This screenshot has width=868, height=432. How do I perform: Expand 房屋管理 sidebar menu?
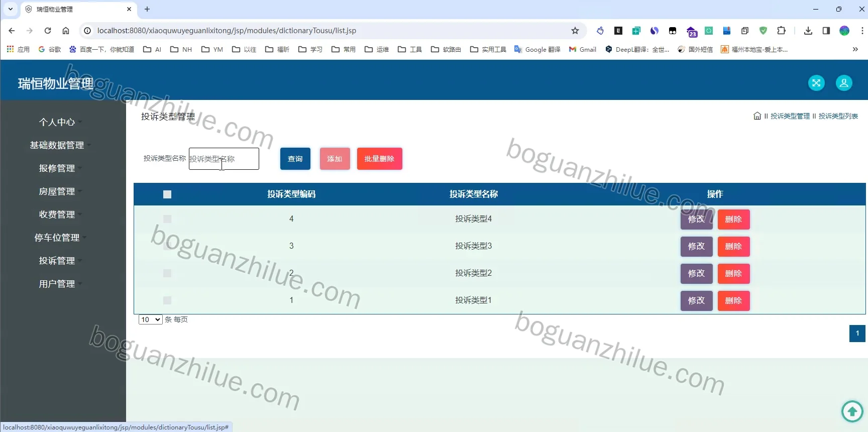(x=57, y=191)
